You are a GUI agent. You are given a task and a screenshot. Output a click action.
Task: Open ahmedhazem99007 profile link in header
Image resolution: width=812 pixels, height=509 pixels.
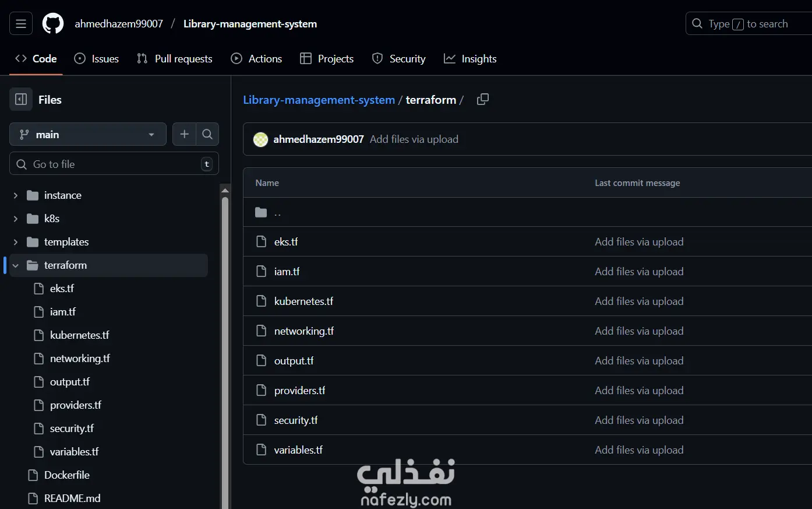[x=119, y=24]
